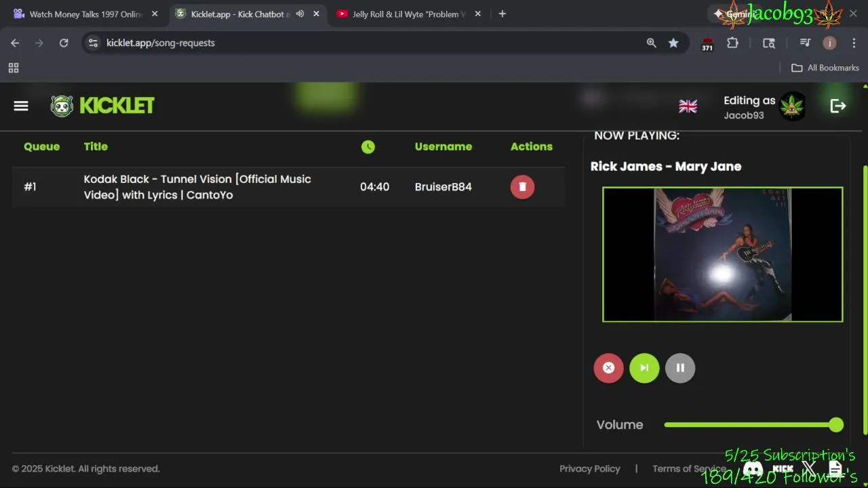Skip to next song
Viewport: 868px width, 488px height.
pos(644,368)
